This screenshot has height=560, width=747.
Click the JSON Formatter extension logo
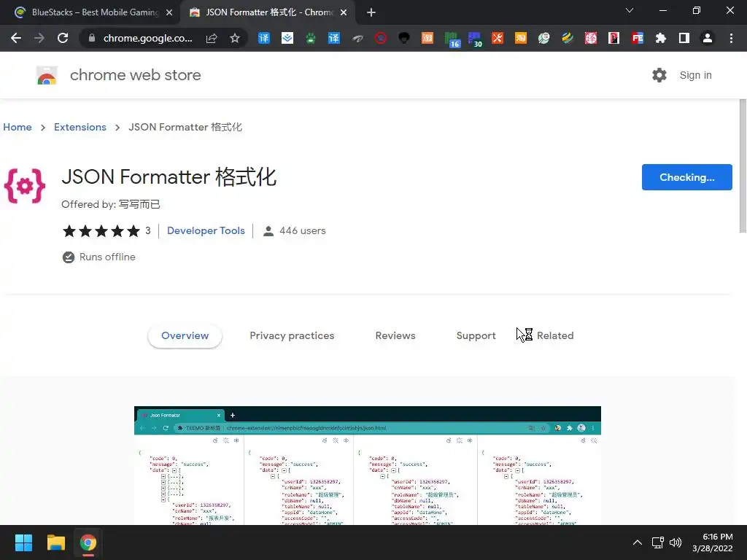(25, 186)
